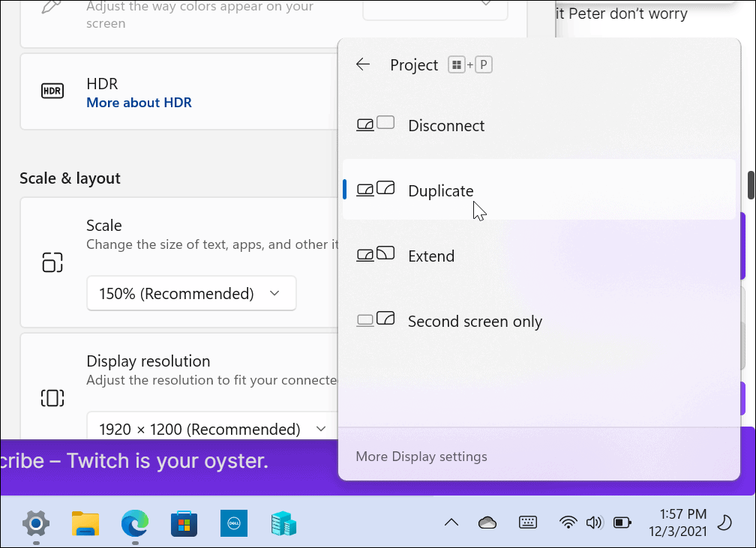Open Microsoft Store from the taskbar

[x=184, y=523]
